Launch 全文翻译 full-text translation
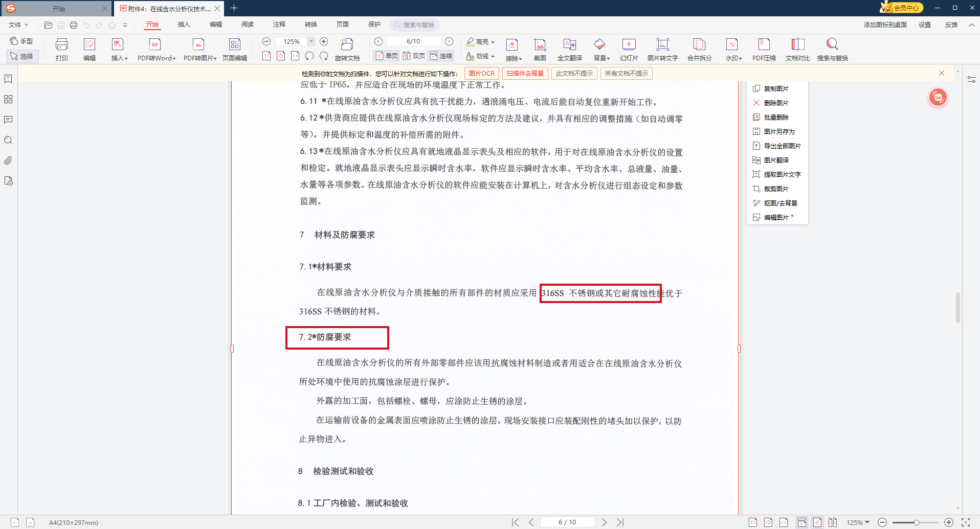This screenshot has width=980, height=529. [x=569, y=50]
